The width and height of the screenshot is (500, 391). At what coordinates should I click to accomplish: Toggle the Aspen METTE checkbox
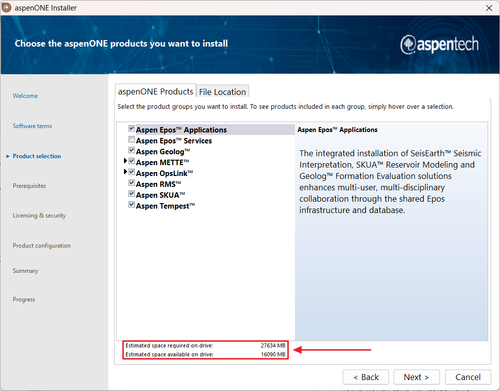click(x=131, y=161)
